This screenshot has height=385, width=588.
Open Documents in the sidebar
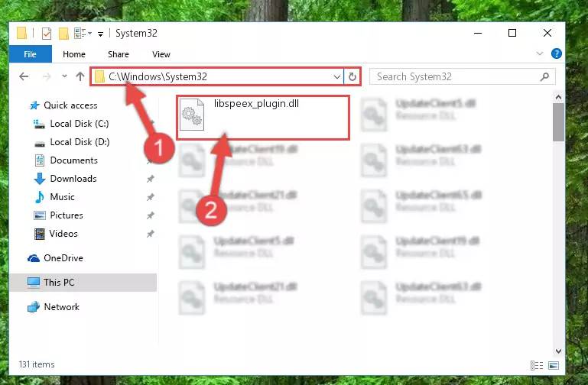(x=73, y=160)
